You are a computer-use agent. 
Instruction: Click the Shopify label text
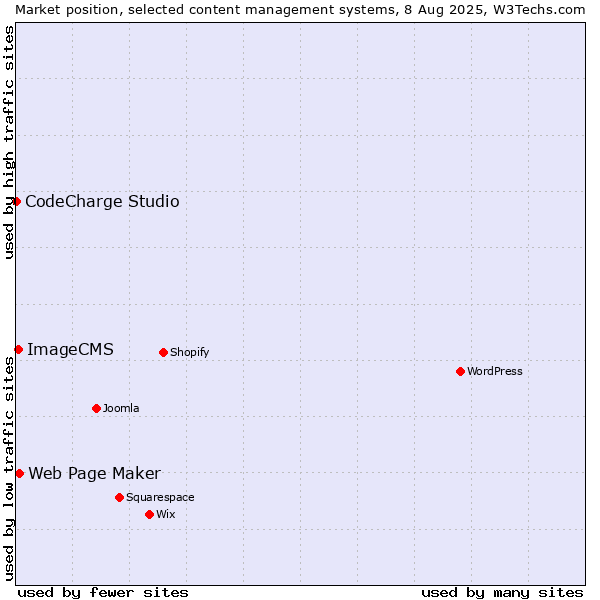point(189,352)
